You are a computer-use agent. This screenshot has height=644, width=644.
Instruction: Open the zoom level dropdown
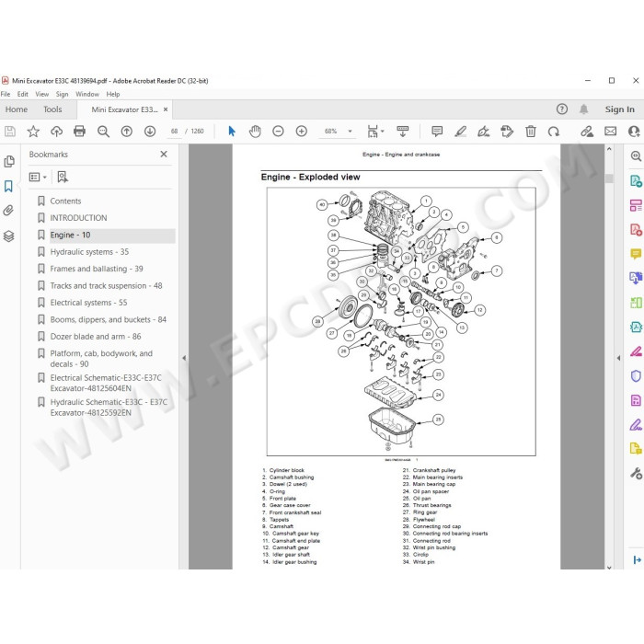point(350,132)
